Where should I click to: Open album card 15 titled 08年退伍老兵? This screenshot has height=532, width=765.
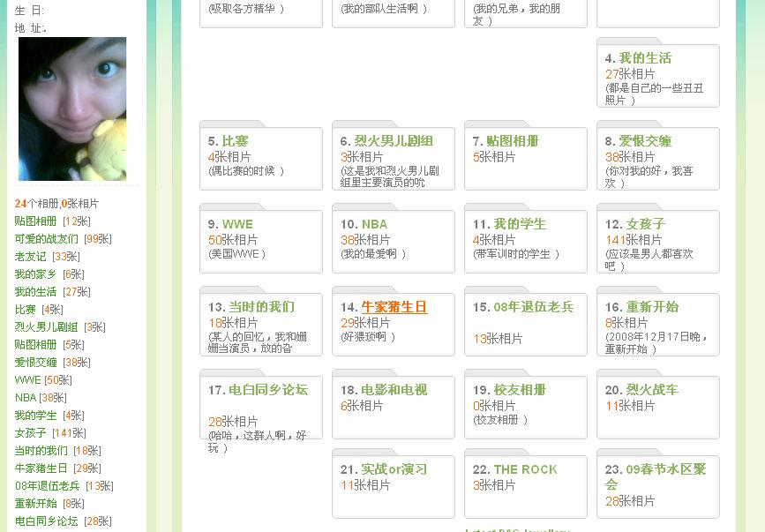[x=533, y=307]
